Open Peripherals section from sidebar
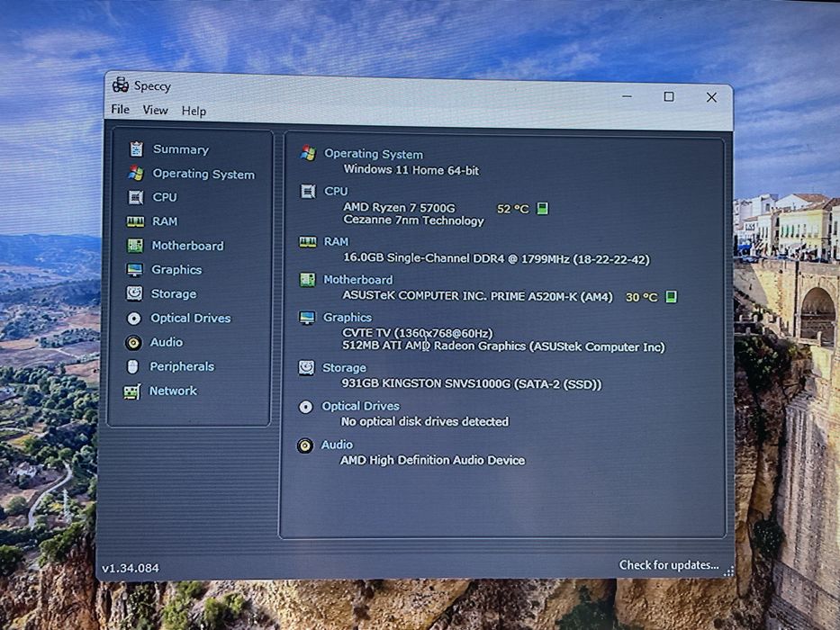This screenshot has width=840, height=630. [182, 366]
